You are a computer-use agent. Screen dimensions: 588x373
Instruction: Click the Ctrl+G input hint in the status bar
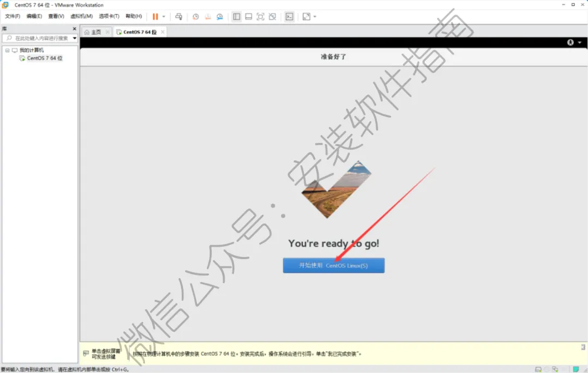[x=64, y=370]
